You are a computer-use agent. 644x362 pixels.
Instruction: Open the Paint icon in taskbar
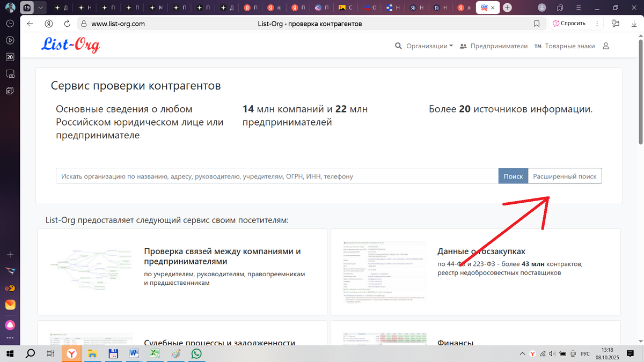[176, 353]
